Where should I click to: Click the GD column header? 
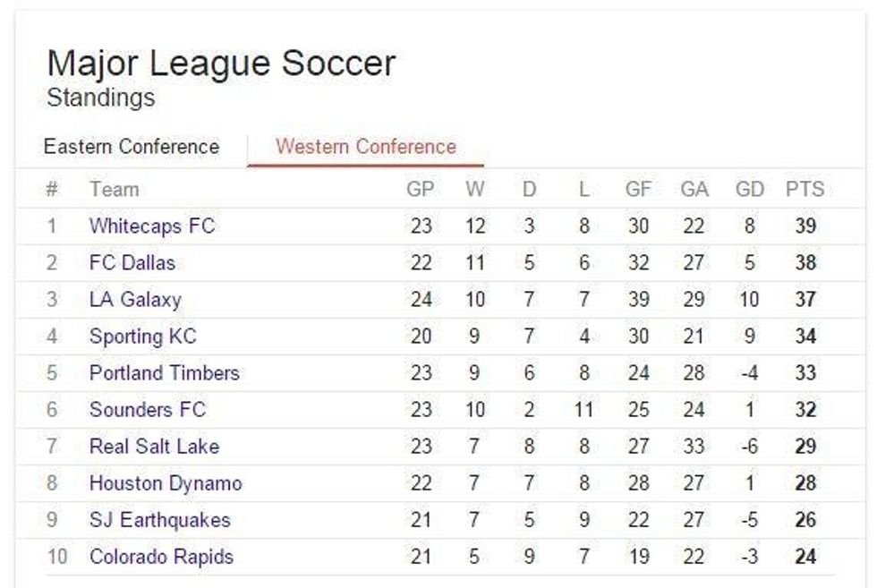750,190
